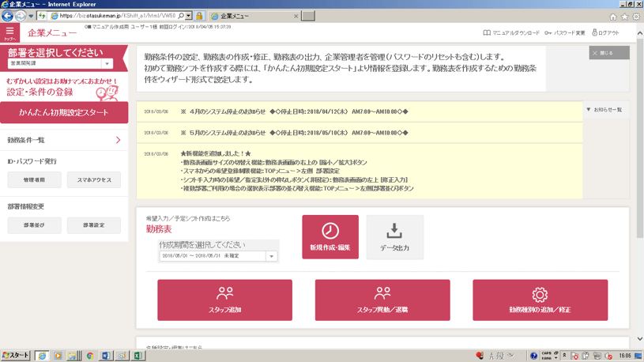Image resolution: width=644 pixels, height=362 pixels.
Task: Click the Windows スタート button
Action: [x=16, y=356]
